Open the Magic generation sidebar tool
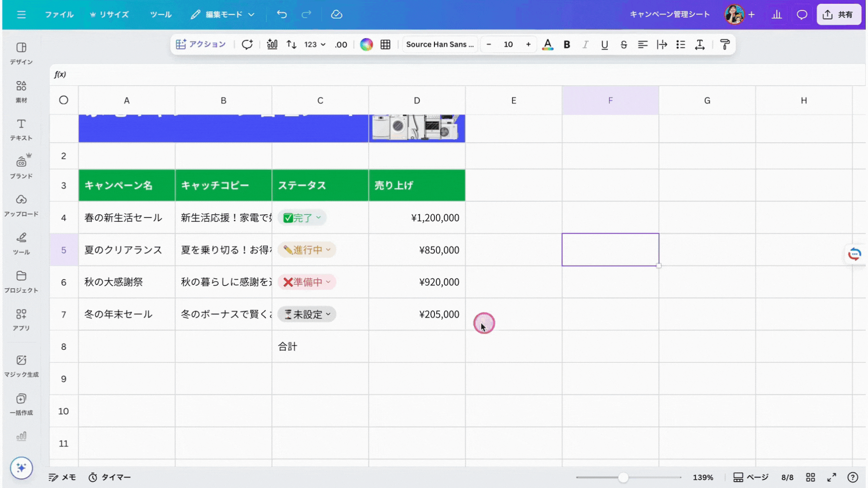Viewport: 868px width, 488px height. click(x=21, y=366)
